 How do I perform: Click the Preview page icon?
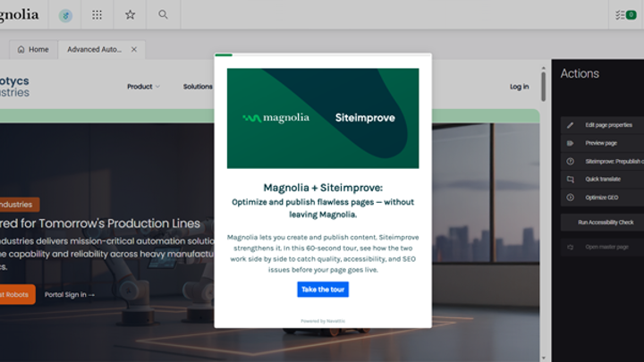570,143
